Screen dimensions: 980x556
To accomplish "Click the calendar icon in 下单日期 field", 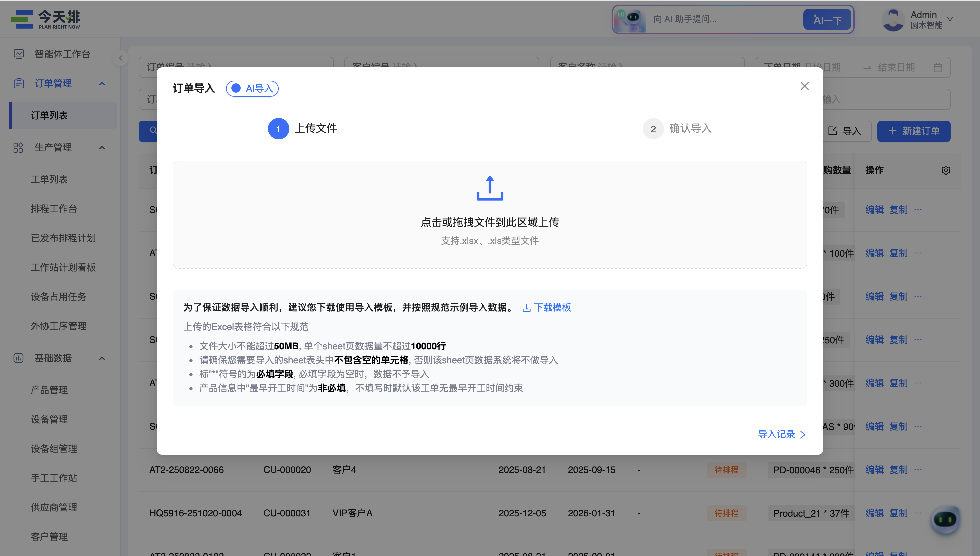I will [938, 68].
